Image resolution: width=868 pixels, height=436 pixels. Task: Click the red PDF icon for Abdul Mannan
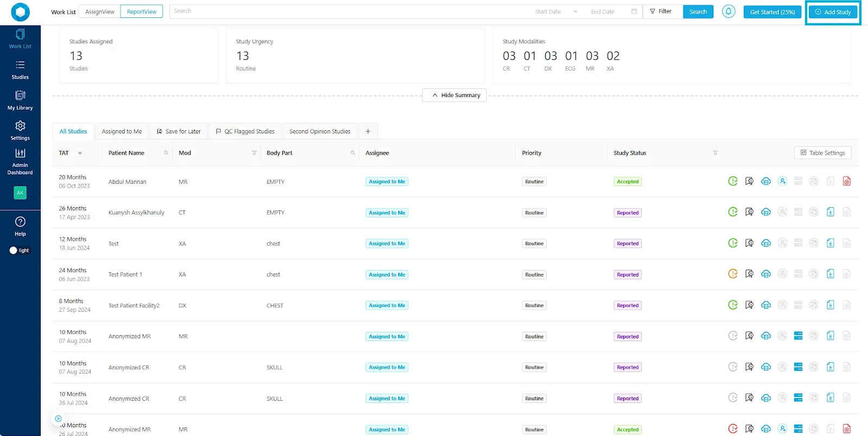coord(846,181)
